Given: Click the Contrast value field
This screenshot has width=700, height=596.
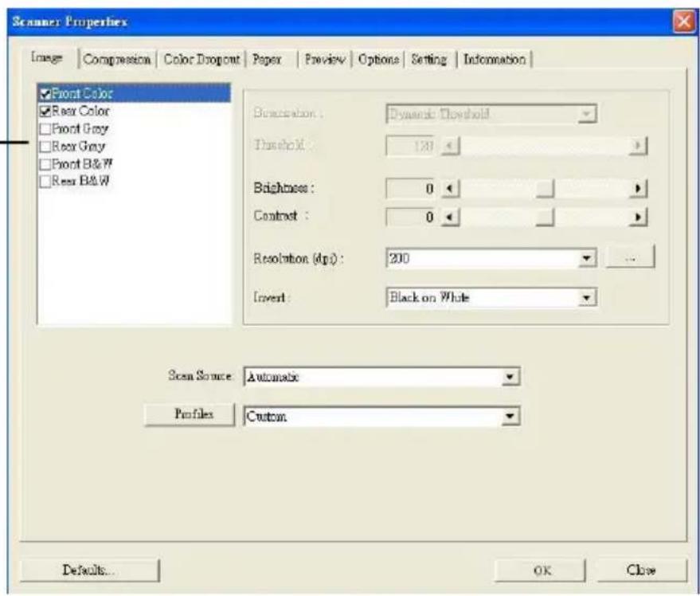Looking at the screenshot, I should [411, 218].
